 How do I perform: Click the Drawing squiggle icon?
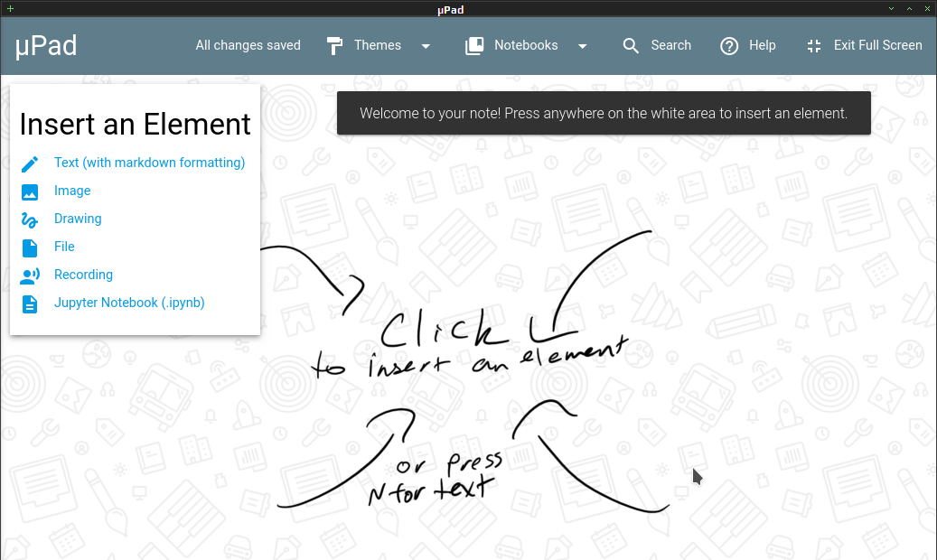coord(30,220)
